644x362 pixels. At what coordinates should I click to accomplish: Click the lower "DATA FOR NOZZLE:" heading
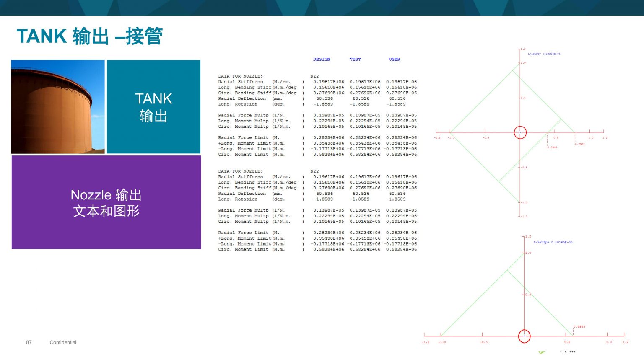240,171
